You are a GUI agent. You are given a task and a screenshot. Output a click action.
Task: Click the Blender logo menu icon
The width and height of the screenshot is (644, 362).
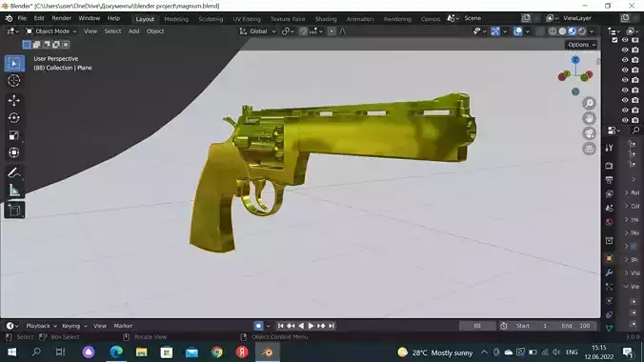coord(9,18)
